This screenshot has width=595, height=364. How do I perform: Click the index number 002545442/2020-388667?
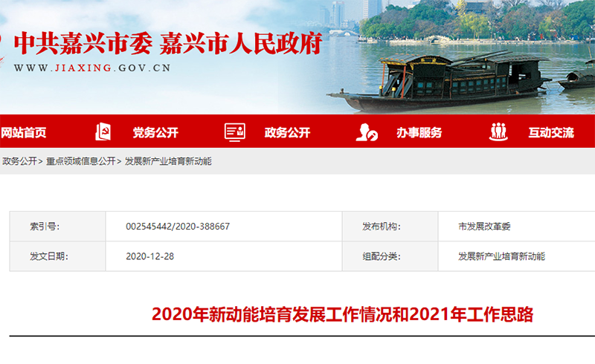178,226
